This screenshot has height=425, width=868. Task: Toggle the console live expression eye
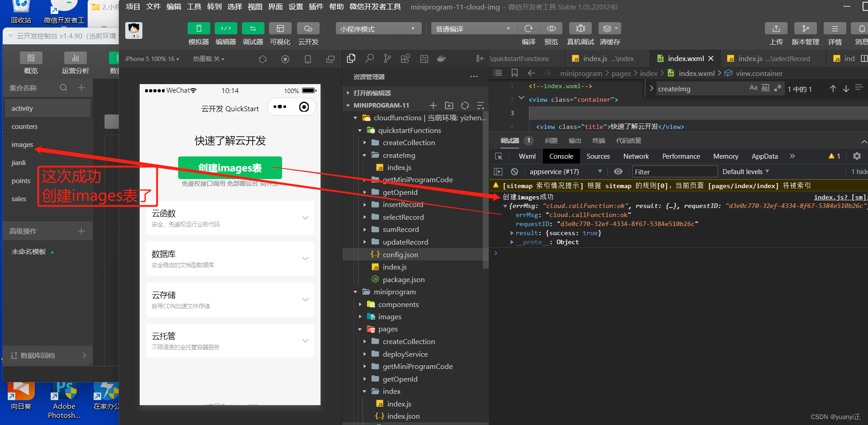[x=618, y=171]
